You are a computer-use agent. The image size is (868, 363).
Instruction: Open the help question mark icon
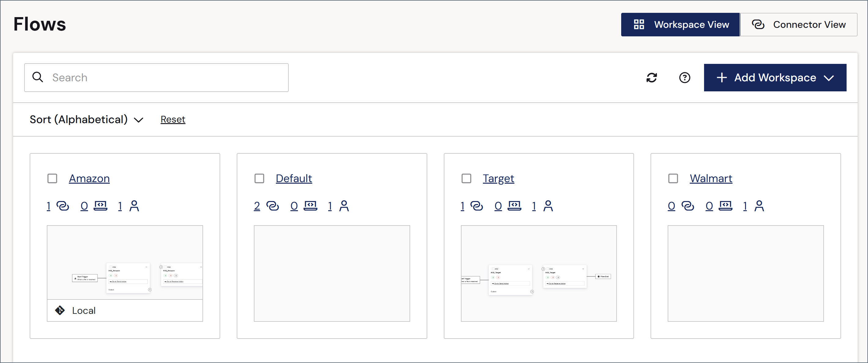click(x=684, y=78)
